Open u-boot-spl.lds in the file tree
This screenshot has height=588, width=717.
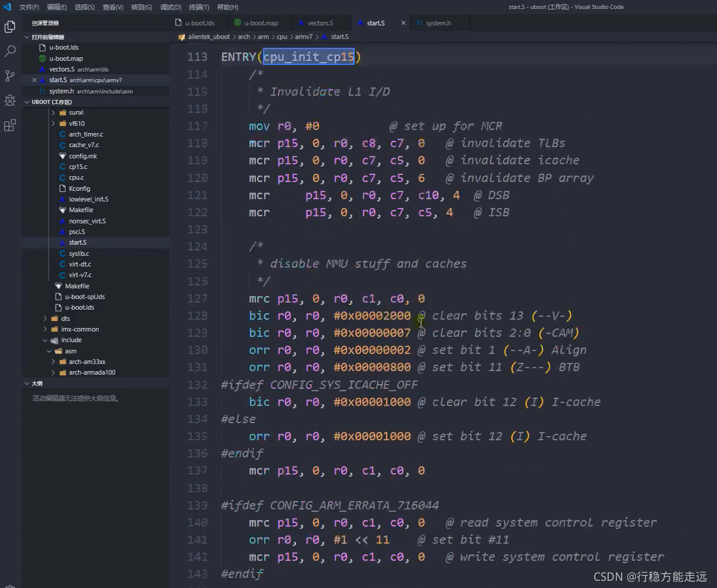tap(85, 297)
